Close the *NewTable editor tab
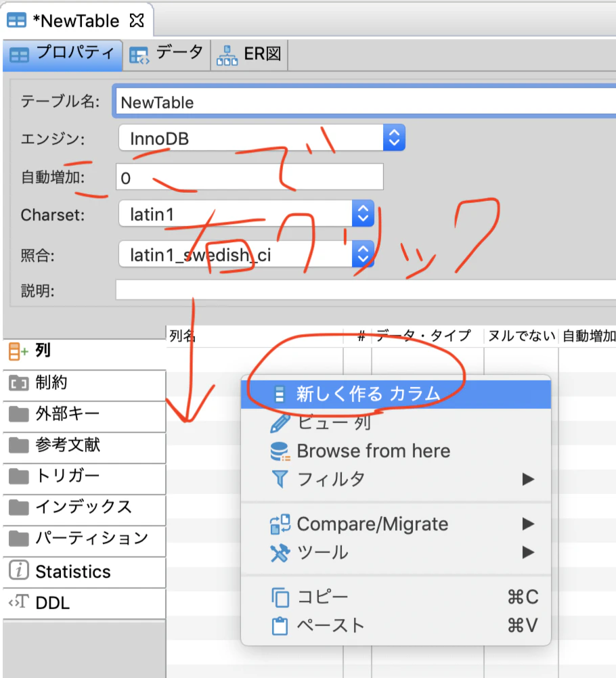The height and width of the screenshot is (678, 616). point(137,20)
